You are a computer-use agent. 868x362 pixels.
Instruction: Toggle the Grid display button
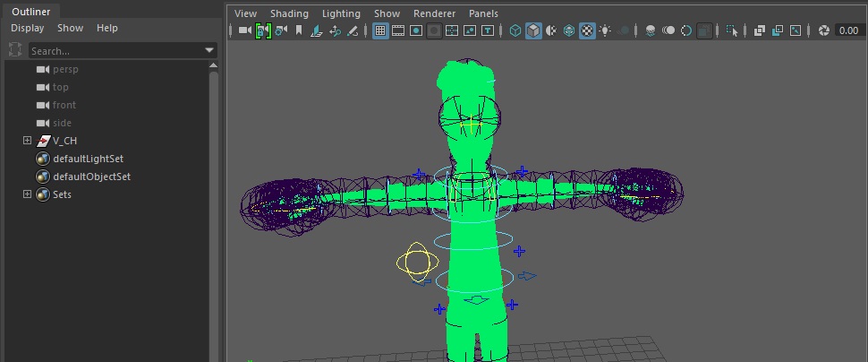point(379,30)
